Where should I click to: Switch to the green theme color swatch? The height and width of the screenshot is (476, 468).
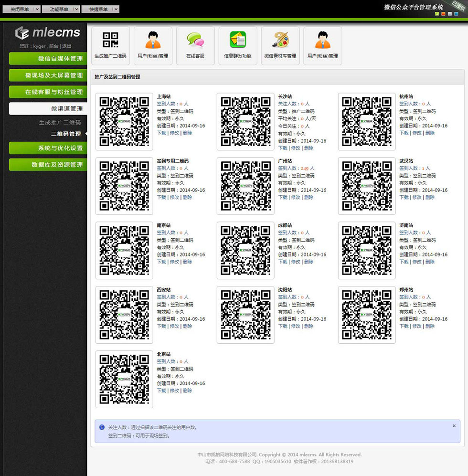point(436,14)
